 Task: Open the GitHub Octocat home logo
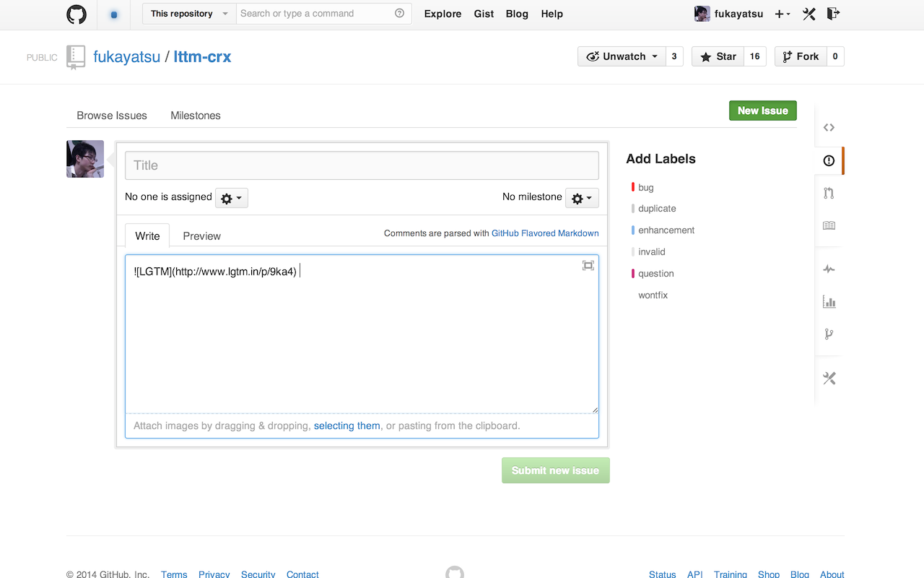(x=77, y=14)
